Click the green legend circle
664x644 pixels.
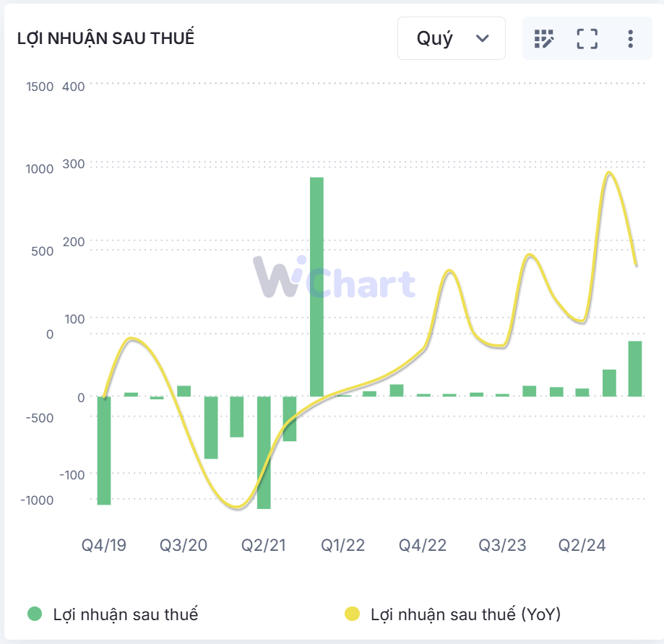click(35, 614)
